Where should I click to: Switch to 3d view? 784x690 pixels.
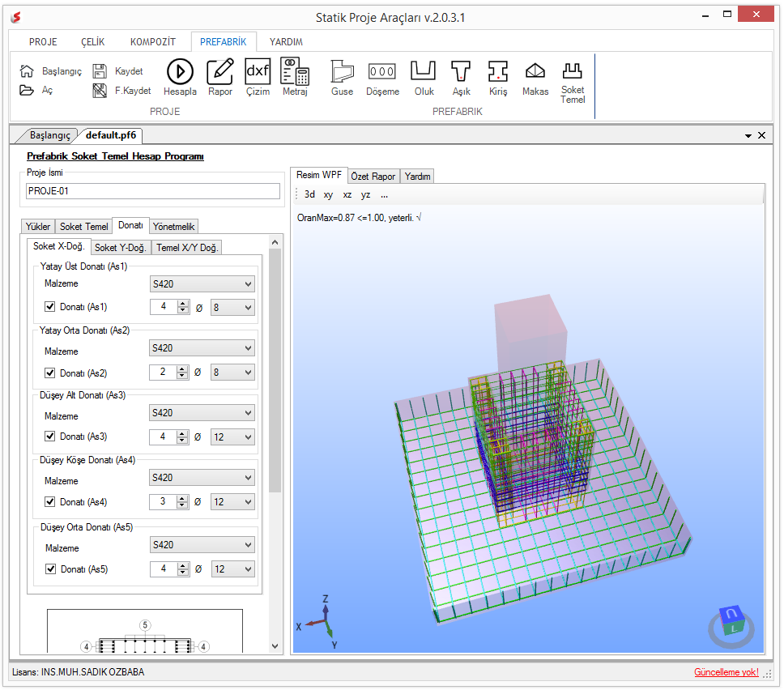click(309, 194)
